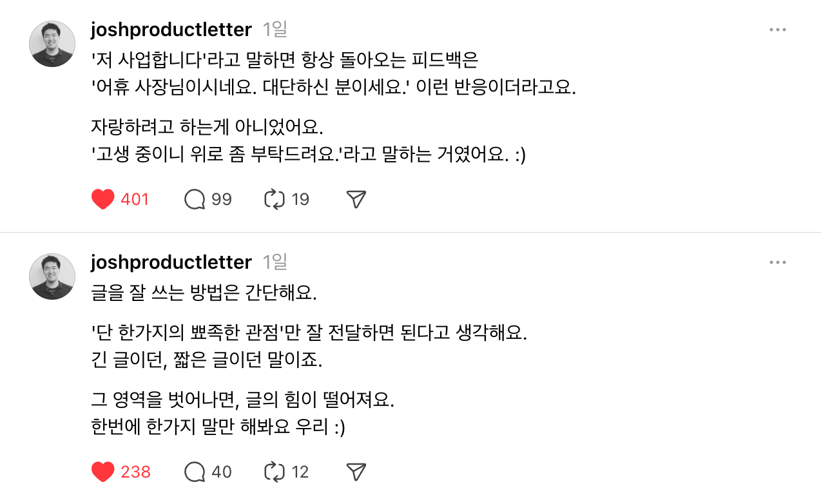Click the first post's profile avatar

click(x=52, y=44)
